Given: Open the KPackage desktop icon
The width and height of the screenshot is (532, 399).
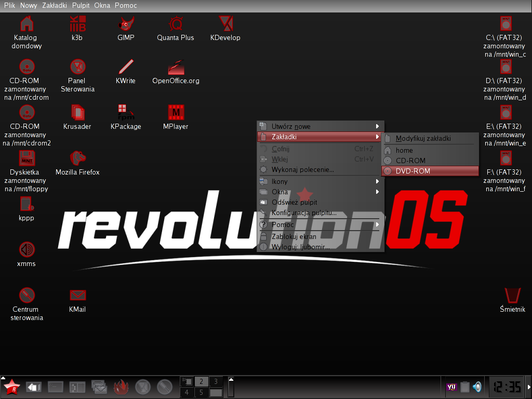Looking at the screenshot, I should pos(126,113).
